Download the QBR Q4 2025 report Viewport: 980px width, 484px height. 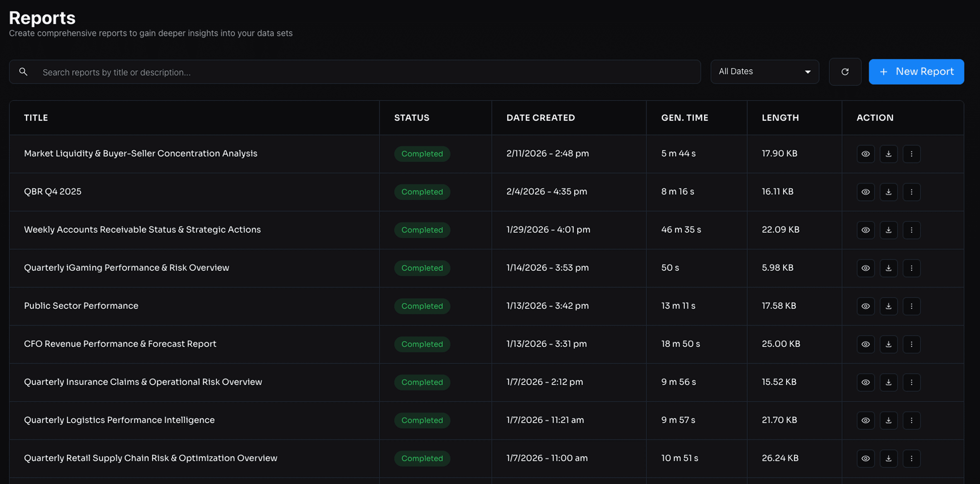[x=888, y=192]
